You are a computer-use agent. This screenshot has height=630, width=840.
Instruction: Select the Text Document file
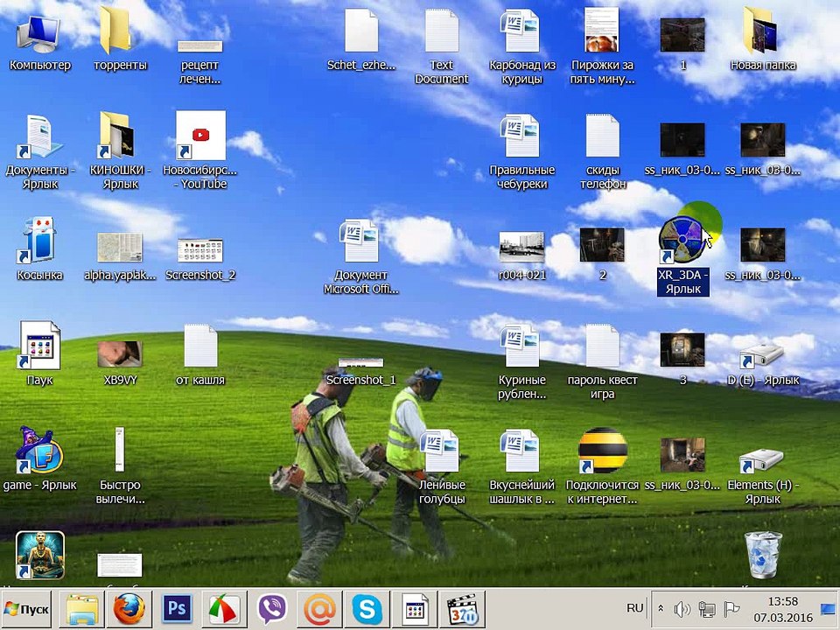[441, 45]
